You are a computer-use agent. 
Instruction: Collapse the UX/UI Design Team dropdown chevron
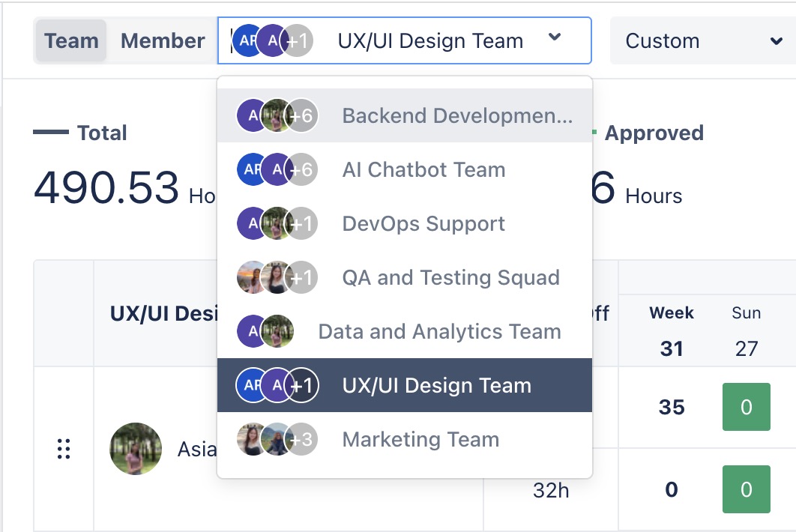click(555, 38)
